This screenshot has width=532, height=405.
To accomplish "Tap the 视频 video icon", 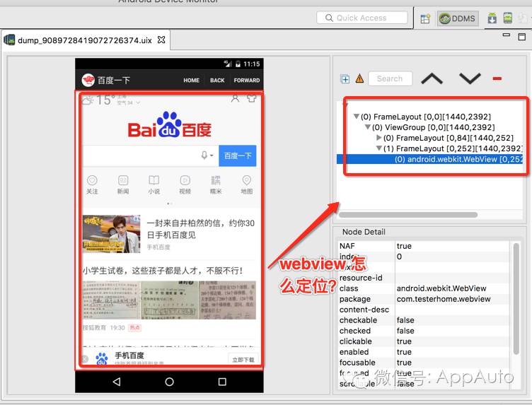I will [185, 184].
